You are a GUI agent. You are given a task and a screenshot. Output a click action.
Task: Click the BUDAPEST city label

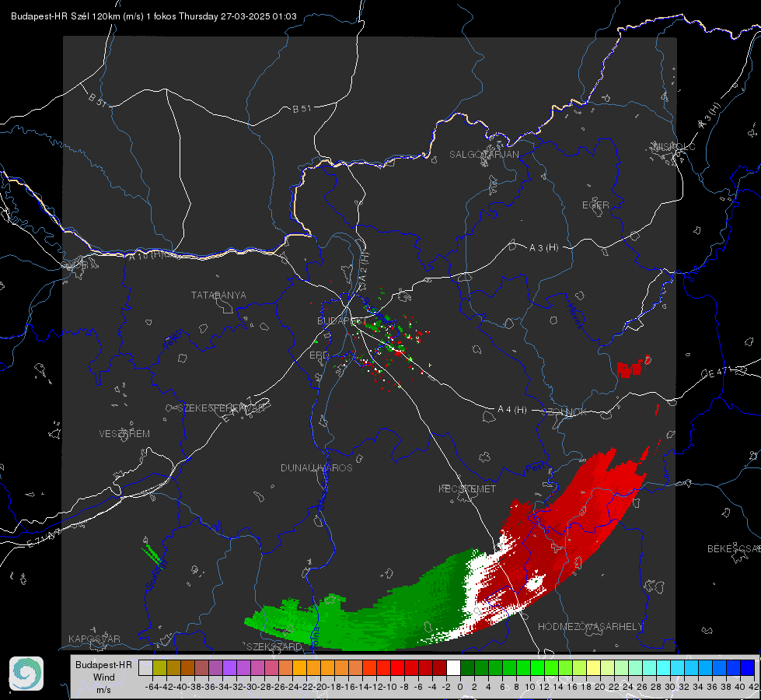(x=340, y=320)
